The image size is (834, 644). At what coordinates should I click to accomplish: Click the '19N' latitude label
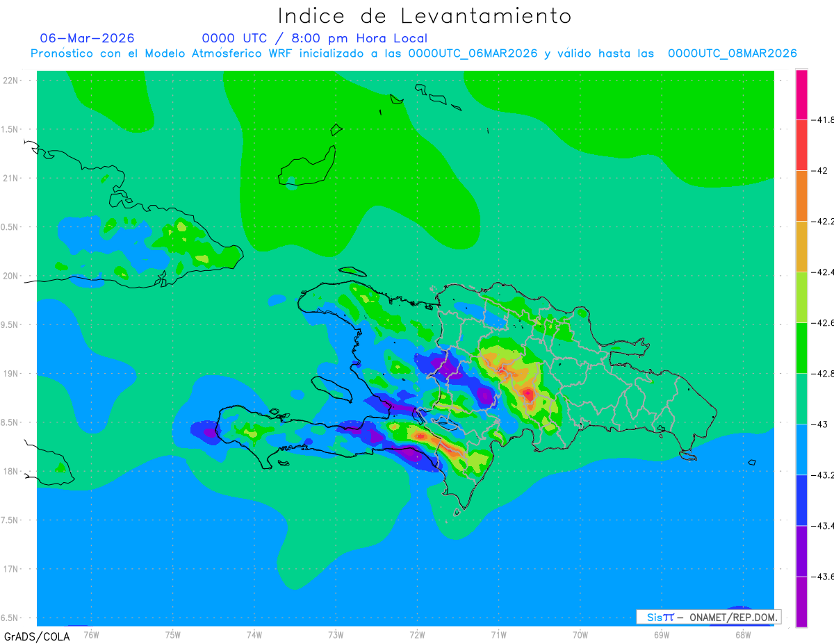pyautogui.click(x=11, y=374)
